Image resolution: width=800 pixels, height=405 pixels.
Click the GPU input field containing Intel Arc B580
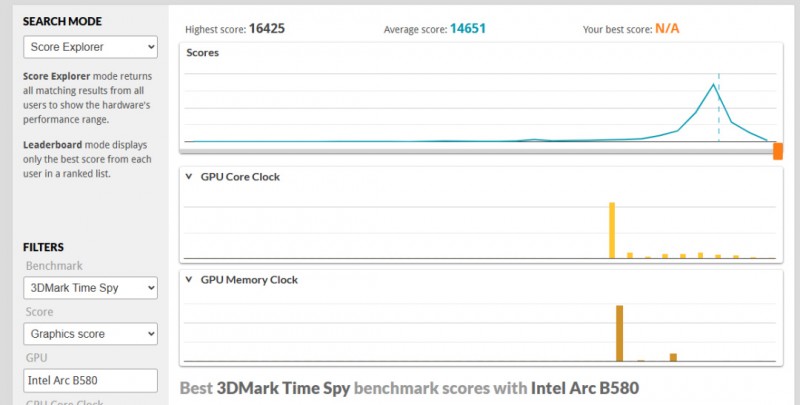[x=90, y=381]
